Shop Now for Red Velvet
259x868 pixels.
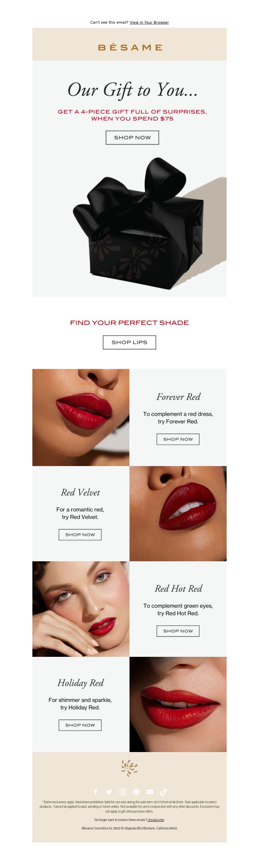(80, 535)
